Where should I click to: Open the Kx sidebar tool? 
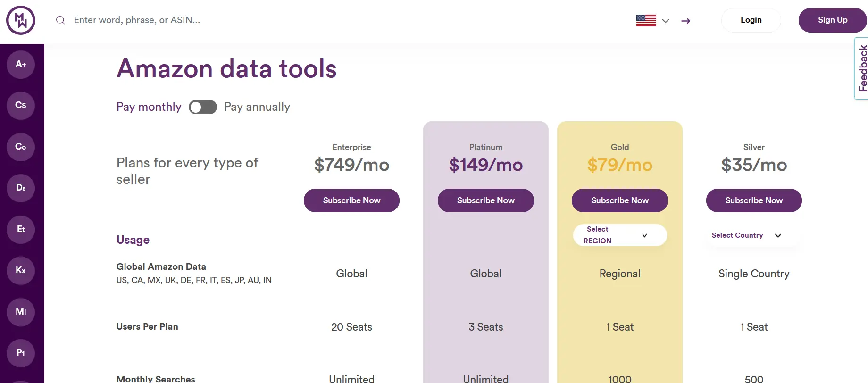coord(21,270)
